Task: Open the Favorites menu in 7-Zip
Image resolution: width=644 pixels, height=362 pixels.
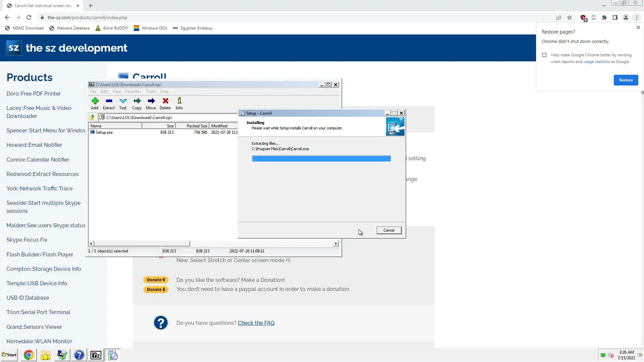Action: click(133, 92)
